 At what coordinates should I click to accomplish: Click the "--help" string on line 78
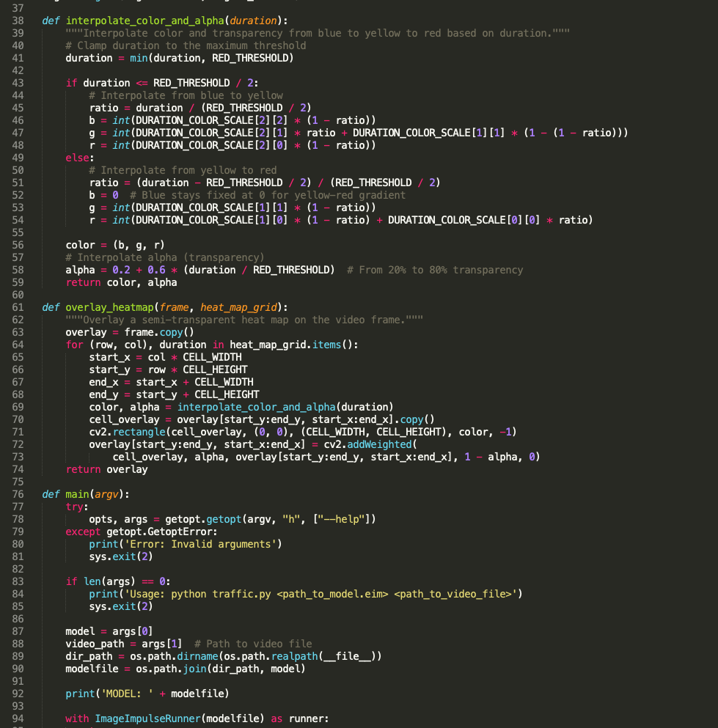click(341, 520)
